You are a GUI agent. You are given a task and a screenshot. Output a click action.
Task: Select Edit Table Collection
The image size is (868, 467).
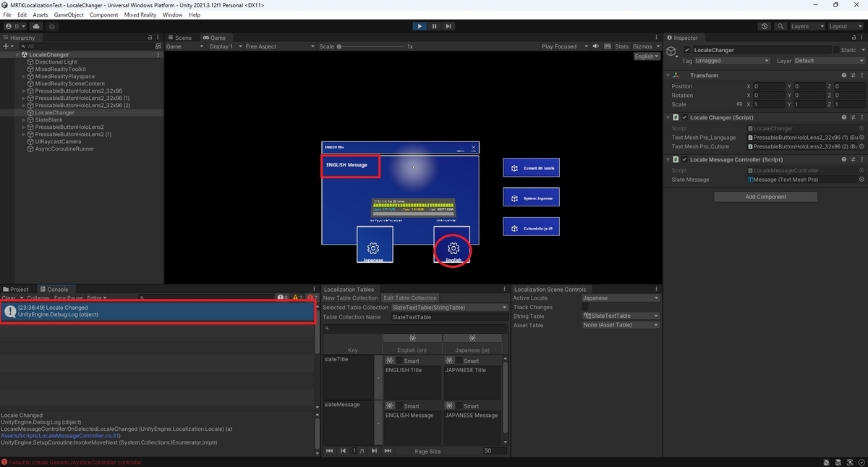tap(410, 297)
